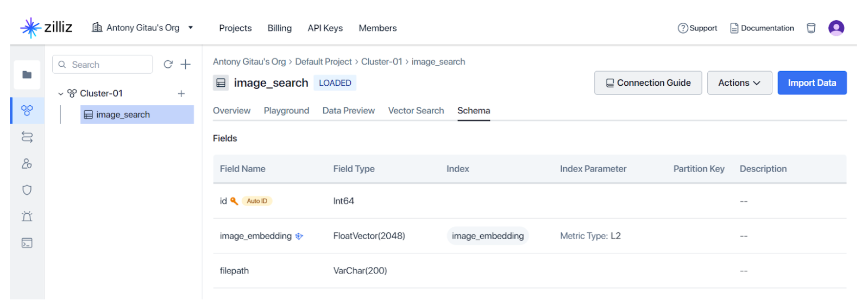Add a collection to Cluster-01 with plus
Viewport: 868px width, 306px height.
tap(181, 94)
